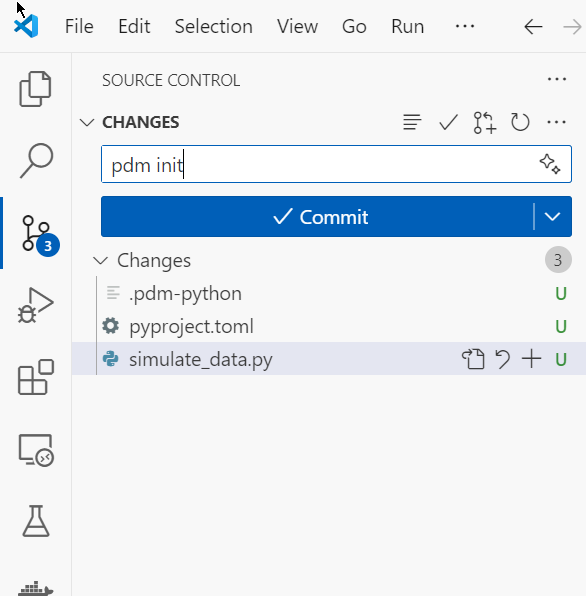Open Views and More Actions in Source Control title

557,79
